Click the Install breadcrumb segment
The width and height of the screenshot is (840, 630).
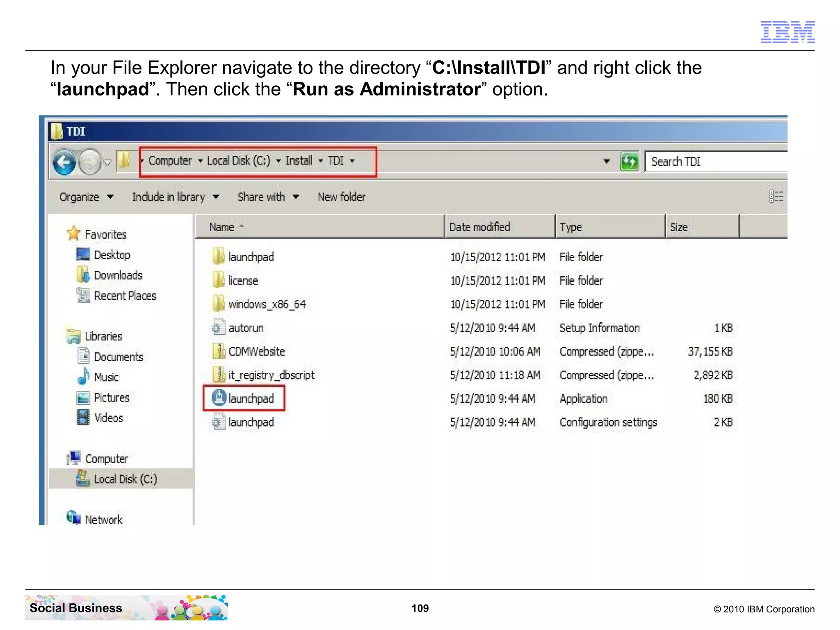[x=299, y=160]
